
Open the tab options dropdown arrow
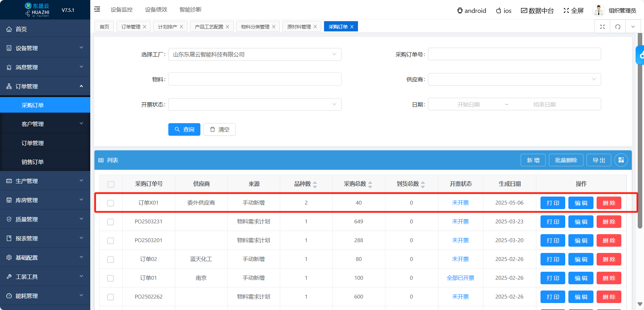click(633, 27)
